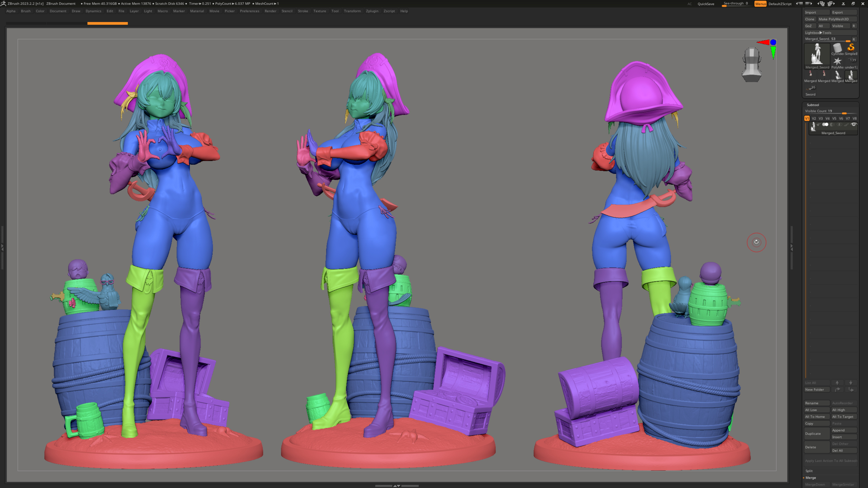The width and height of the screenshot is (868, 488).
Task: Click the move subtool to top arrow
Action: [x=837, y=390]
